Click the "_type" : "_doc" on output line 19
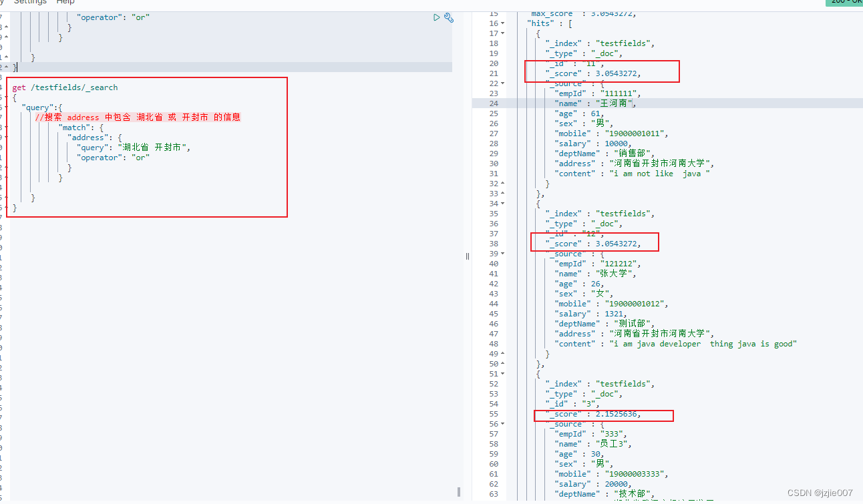 pyautogui.click(x=584, y=53)
